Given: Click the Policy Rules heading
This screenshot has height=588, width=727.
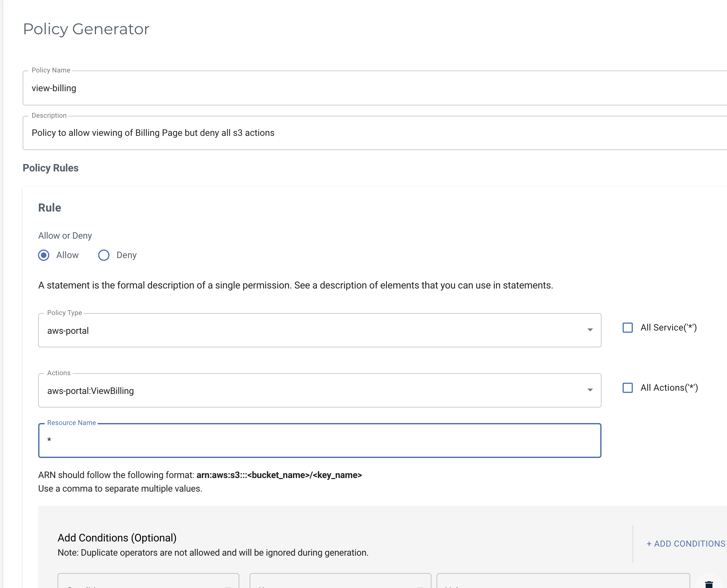Looking at the screenshot, I should [50, 168].
